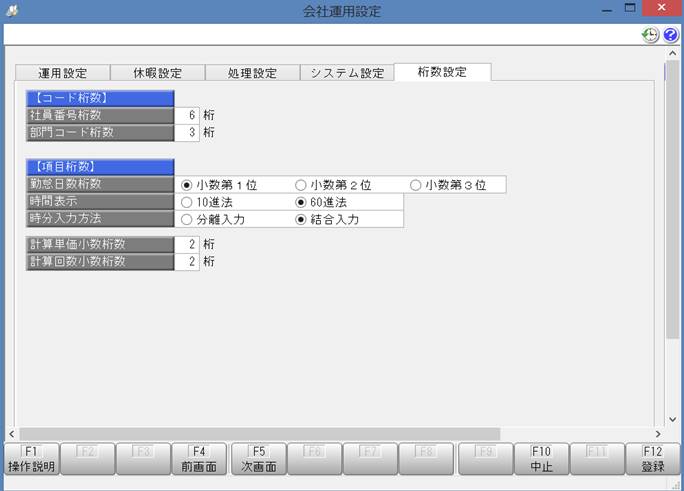The image size is (684, 491).
Task: Click F1 操作説明 button
Action: [31, 459]
